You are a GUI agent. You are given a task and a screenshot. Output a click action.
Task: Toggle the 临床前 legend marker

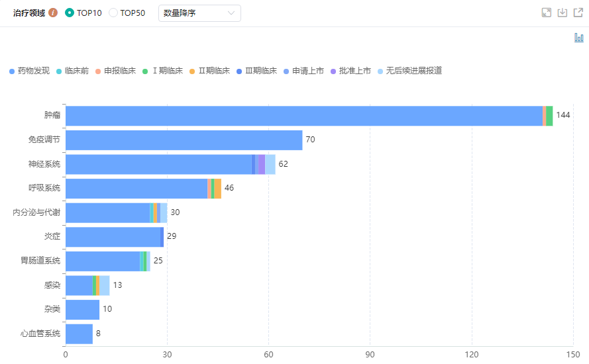pos(59,71)
